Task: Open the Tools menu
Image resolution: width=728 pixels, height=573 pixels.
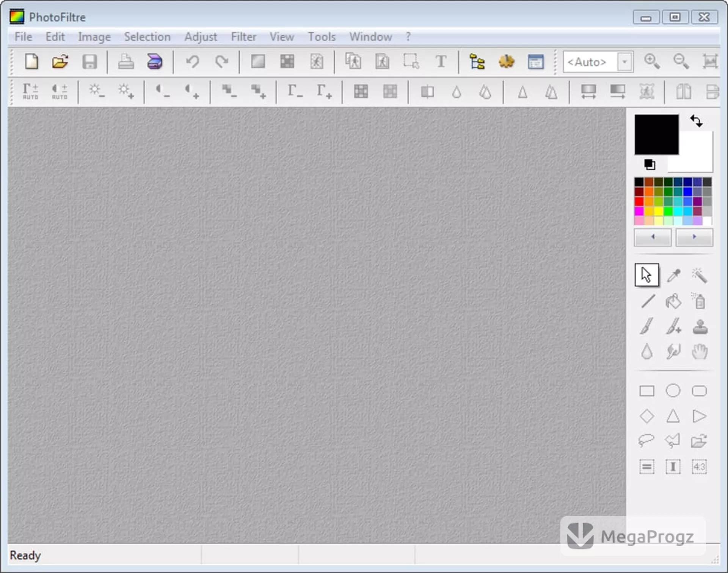Action: point(322,37)
